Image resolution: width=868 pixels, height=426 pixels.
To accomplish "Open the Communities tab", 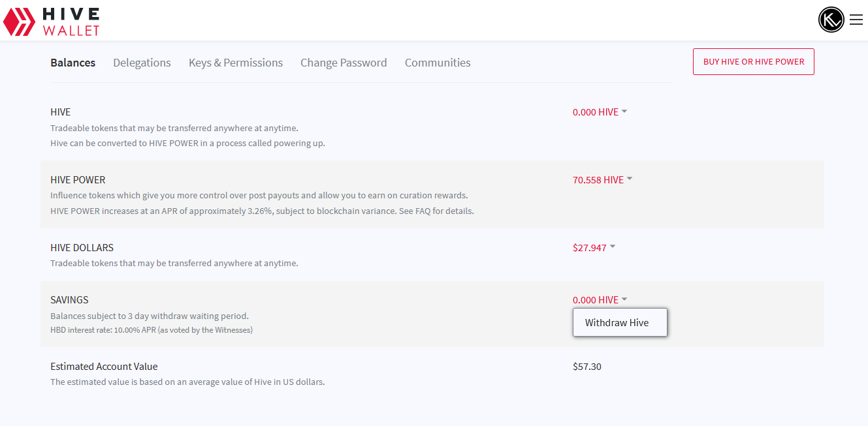I will pos(438,63).
